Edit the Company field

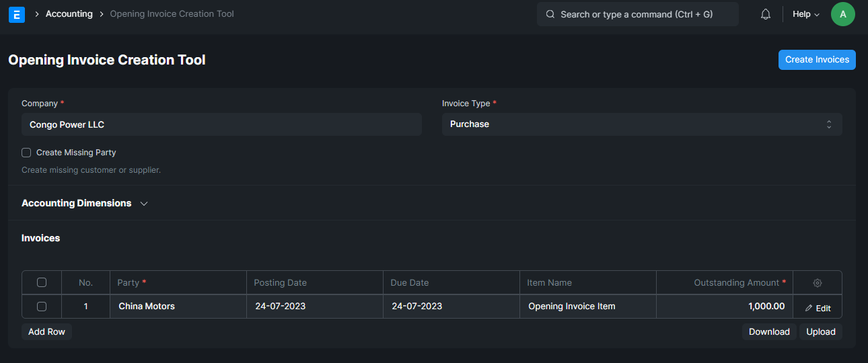221,124
